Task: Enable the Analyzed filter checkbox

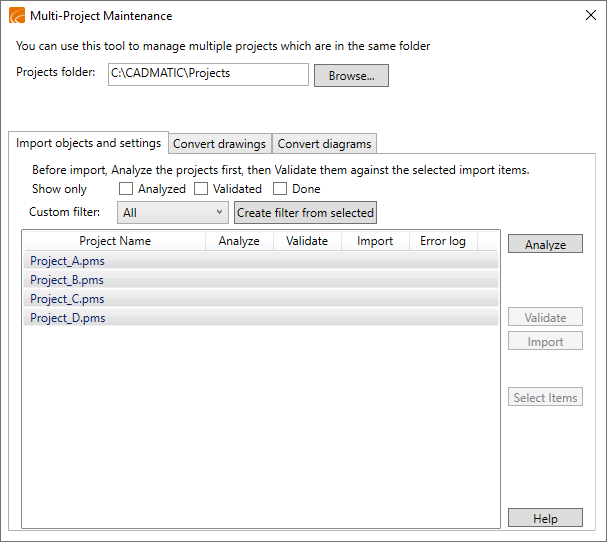Action: pos(126,189)
